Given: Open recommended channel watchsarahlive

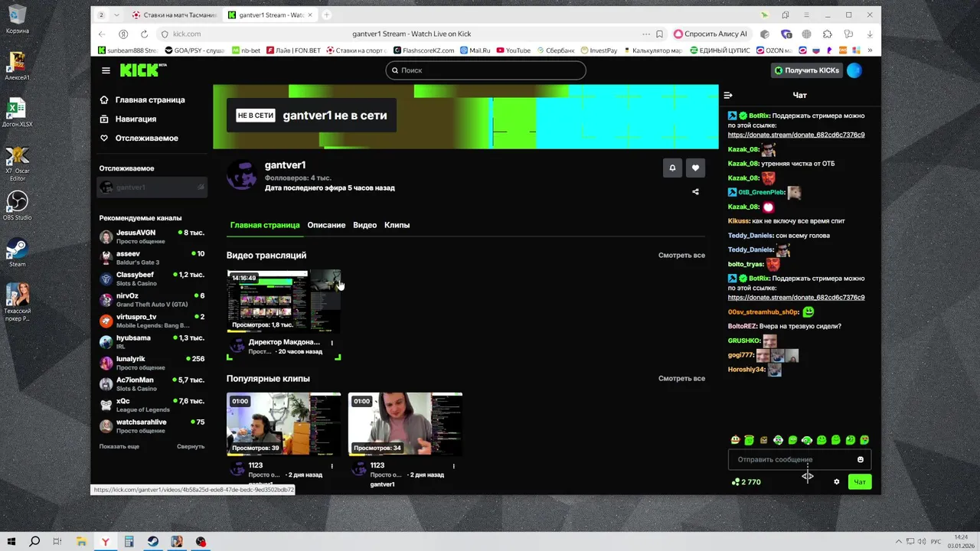Looking at the screenshot, I should (x=152, y=426).
